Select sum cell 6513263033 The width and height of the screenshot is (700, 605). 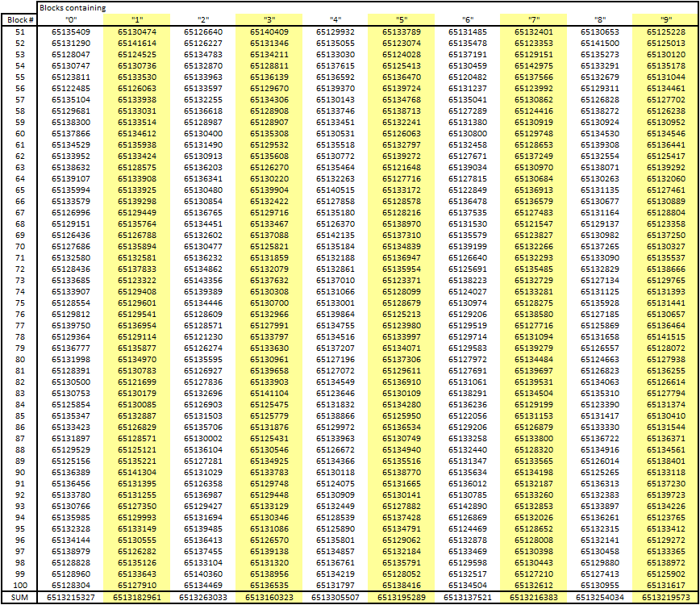[203, 598]
